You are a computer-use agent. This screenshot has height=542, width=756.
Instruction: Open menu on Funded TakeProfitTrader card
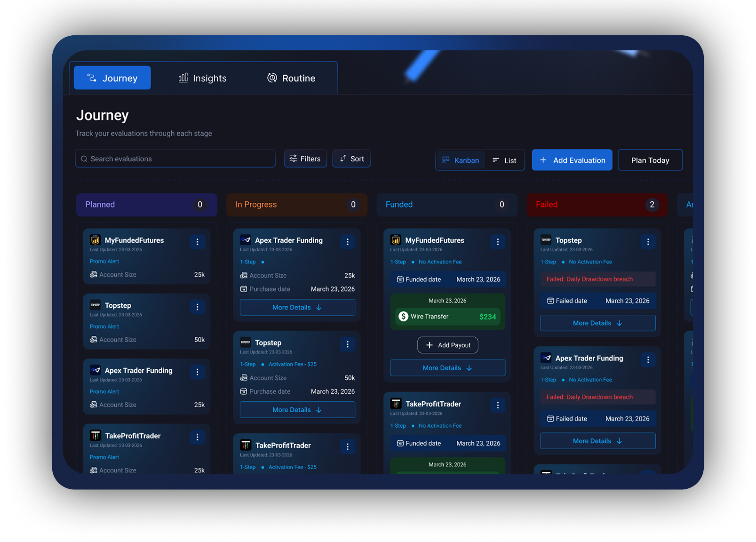pos(498,405)
